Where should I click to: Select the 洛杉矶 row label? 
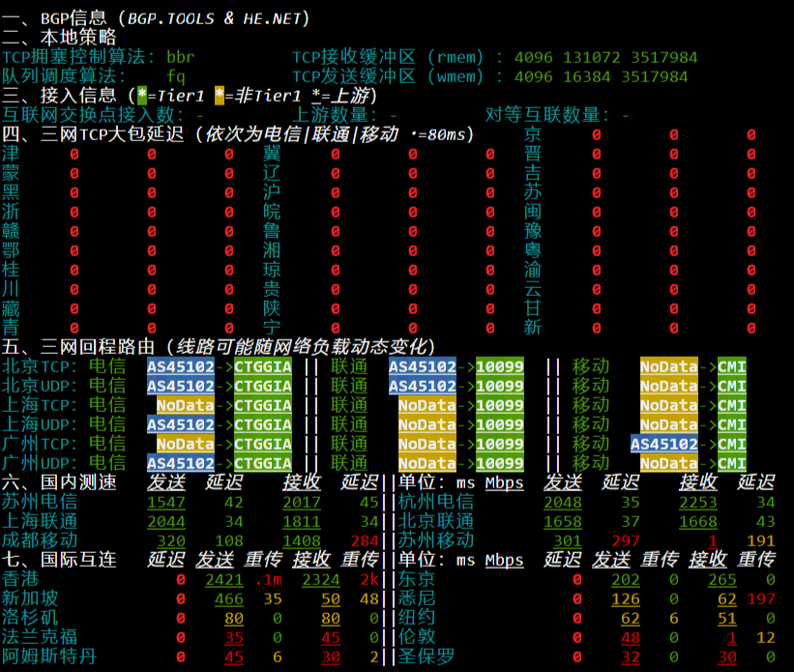30,618
